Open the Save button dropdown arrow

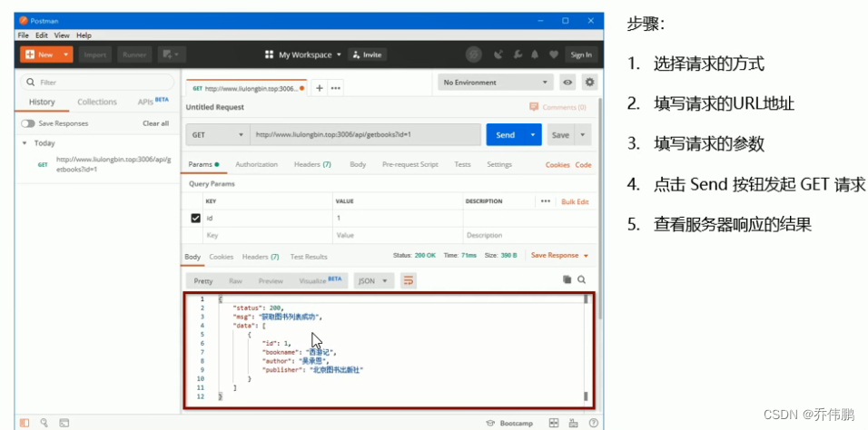[x=582, y=135]
